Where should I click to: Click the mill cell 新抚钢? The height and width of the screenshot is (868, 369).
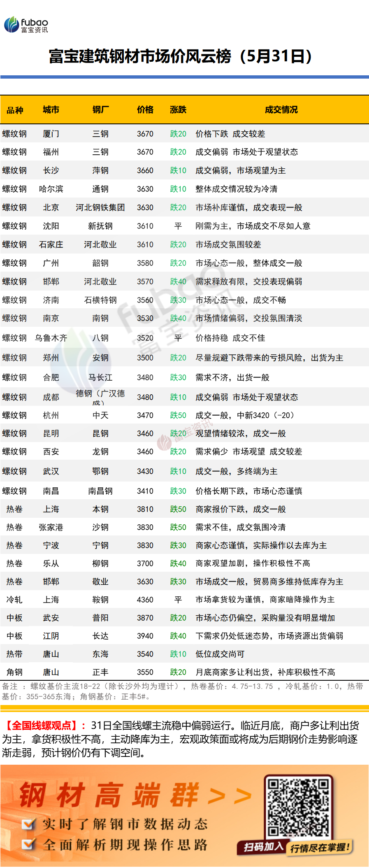coord(100,226)
